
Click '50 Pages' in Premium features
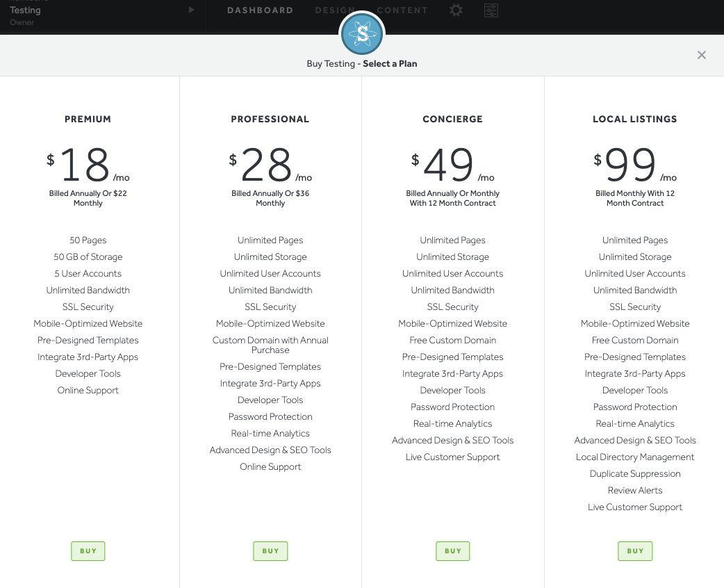pyautogui.click(x=88, y=240)
